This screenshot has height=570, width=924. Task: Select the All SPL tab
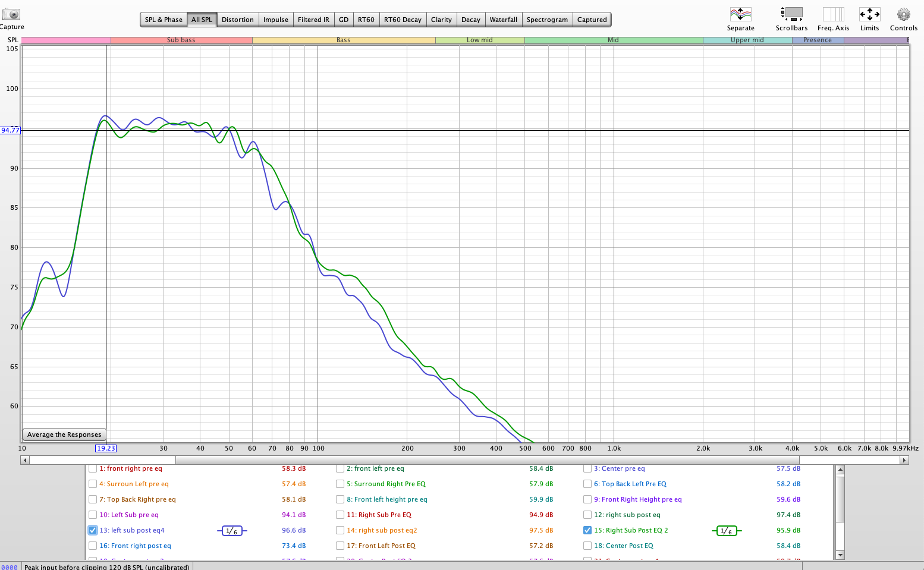coord(202,20)
